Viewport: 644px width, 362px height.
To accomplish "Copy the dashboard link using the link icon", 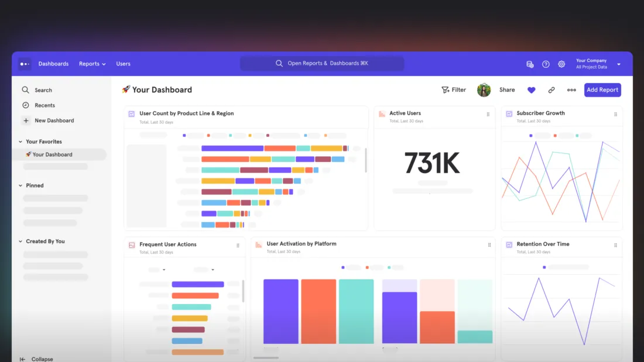I will click(551, 89).
